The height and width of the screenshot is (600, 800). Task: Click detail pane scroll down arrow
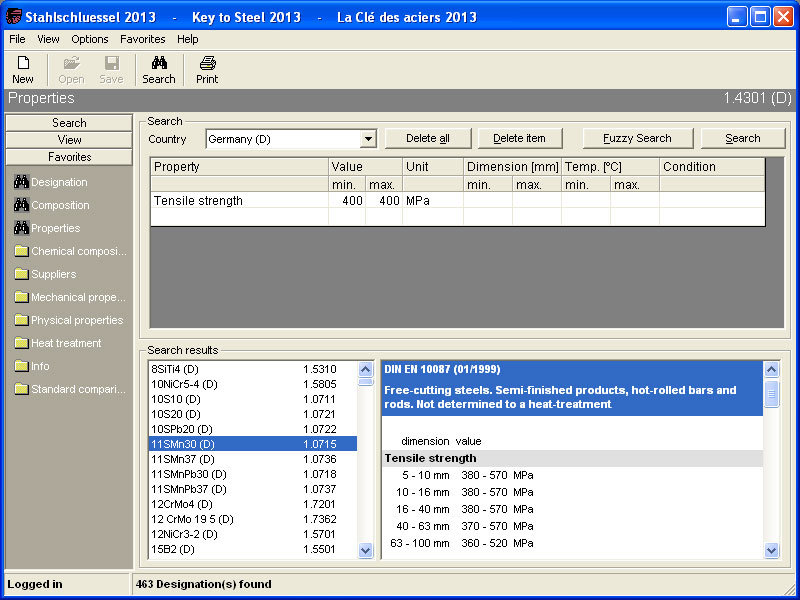pos(771,550)
